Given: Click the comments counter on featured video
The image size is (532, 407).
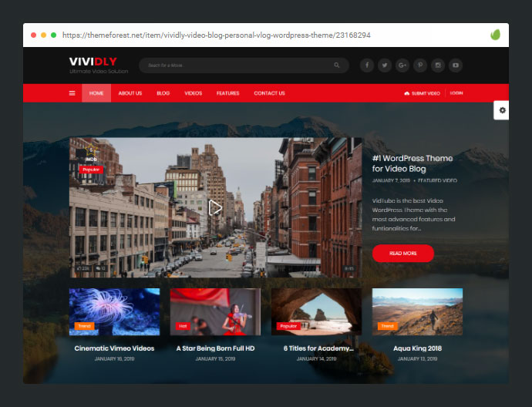Looking at the screenshot, I should click(x=100, y=268).
